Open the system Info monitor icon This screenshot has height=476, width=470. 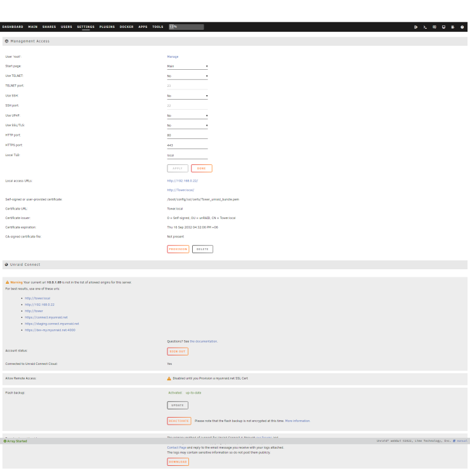[x=443, y=27]
